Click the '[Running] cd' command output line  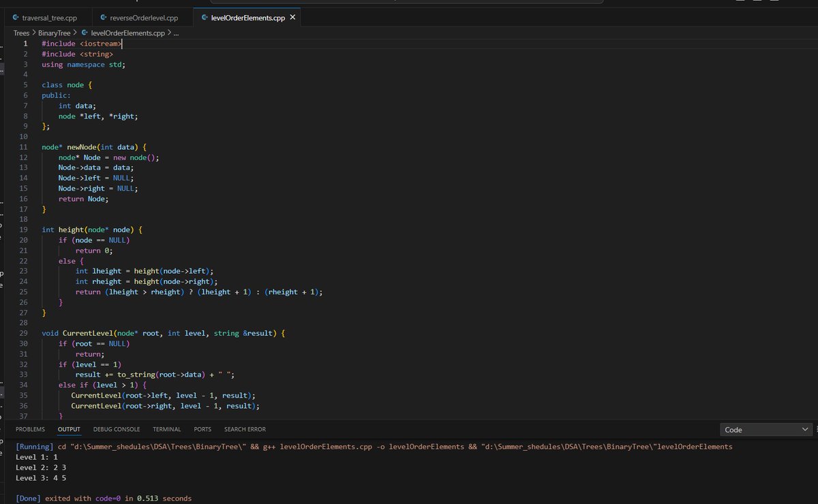click(374, 447)
